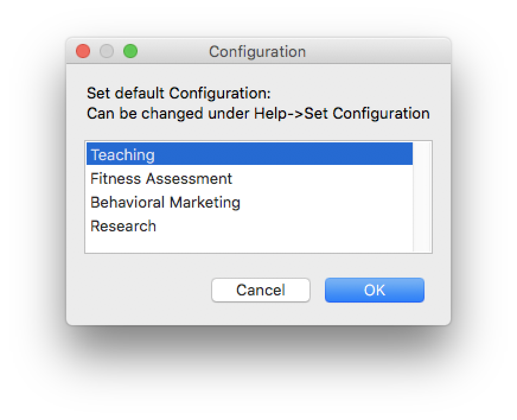The height and width of the screenshot is (420, 517).
Task: Click the Configuration title bar text
Action: click(257, 52)
